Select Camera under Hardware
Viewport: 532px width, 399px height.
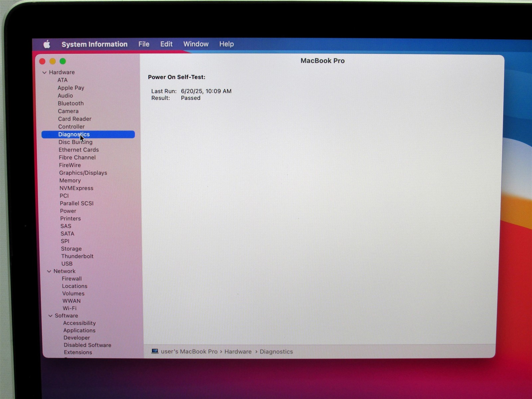68,111
